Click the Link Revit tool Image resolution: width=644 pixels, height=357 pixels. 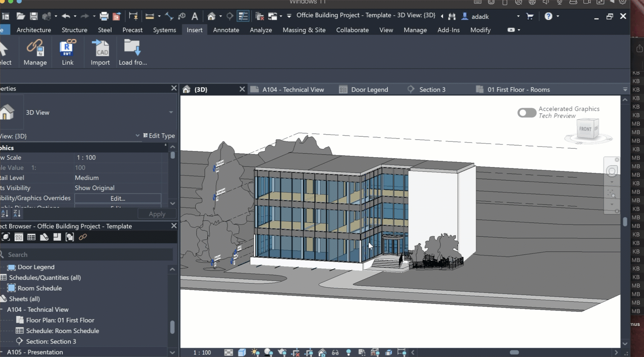coord(67,50)
